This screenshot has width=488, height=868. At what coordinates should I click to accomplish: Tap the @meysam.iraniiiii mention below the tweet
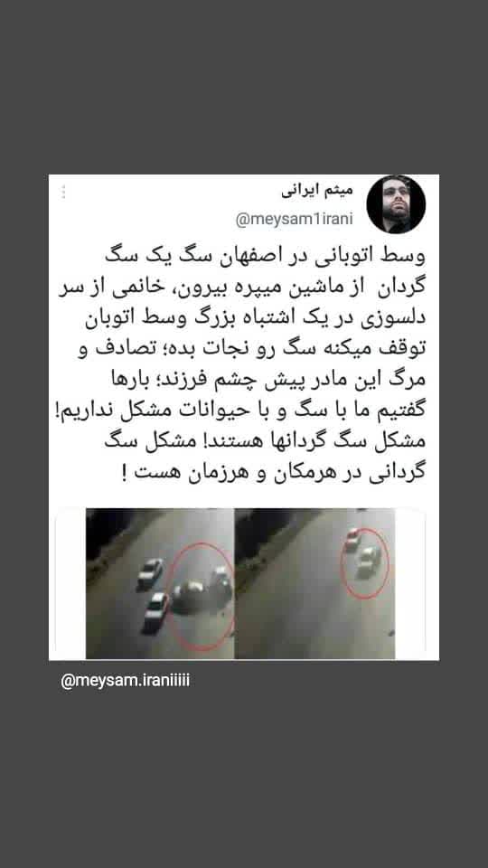point(125,680)
